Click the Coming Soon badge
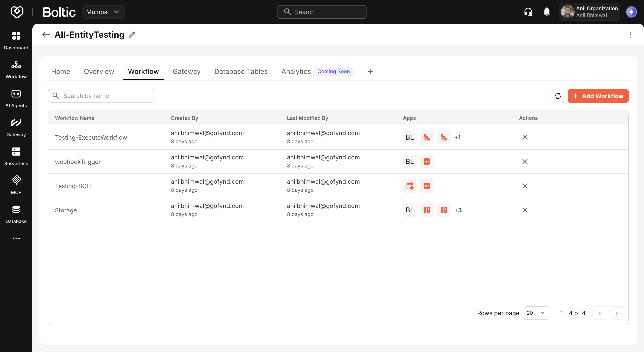644x352 pixels. pos(333,72)
